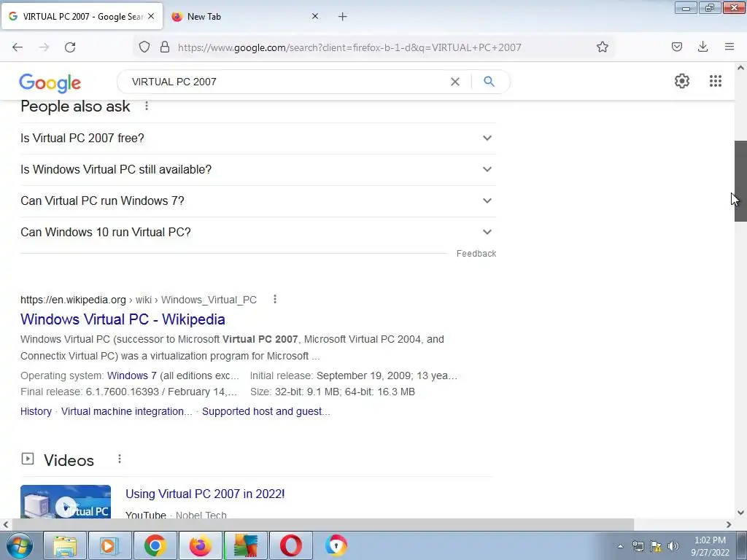Image resolution: width=747 pixels, height=560 pixels.
Task: Open the network tray icon
Action: 638,546
